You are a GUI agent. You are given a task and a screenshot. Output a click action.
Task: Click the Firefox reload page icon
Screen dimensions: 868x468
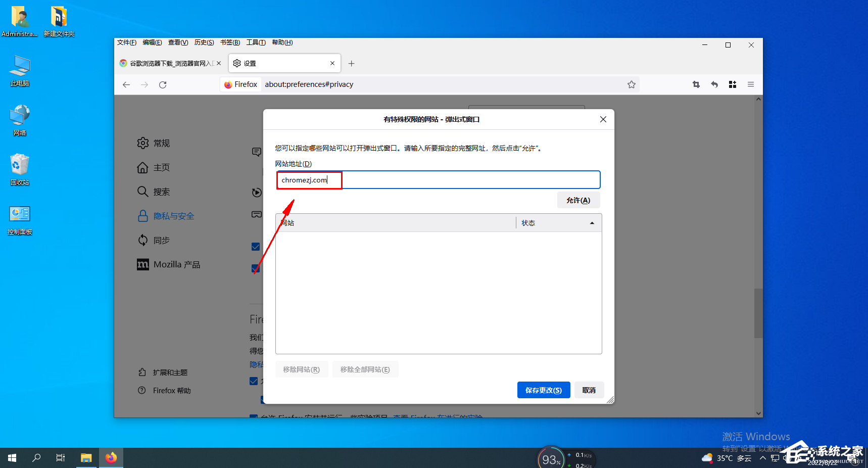163,85
